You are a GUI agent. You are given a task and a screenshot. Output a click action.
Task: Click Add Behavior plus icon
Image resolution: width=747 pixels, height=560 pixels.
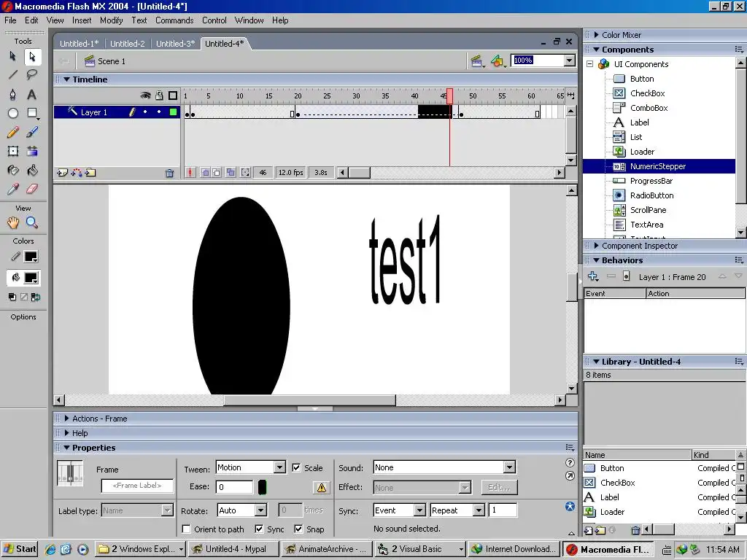(593, 276)
